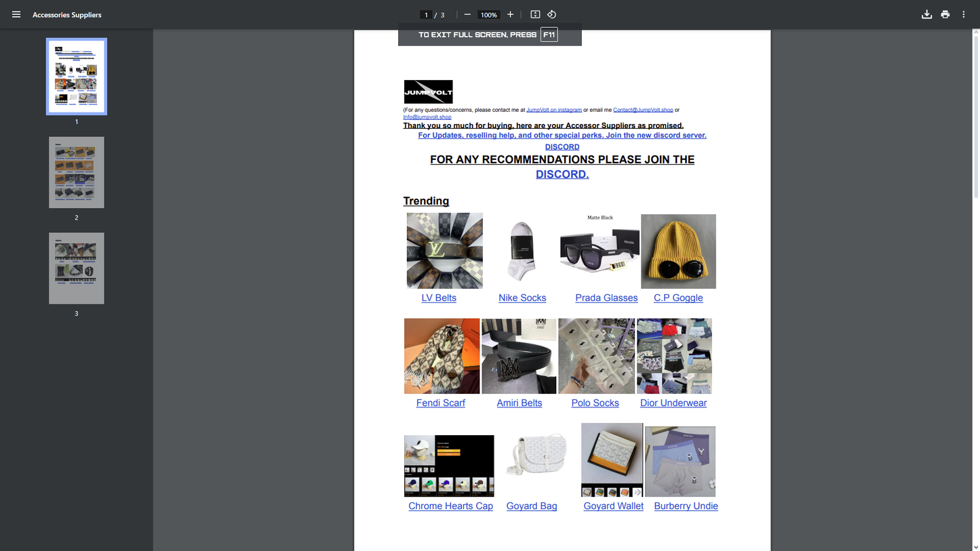Screen dimensions: 980x551
Task: Click the Contact@JumpVolt.shop email link
Action: pyautogui.click(x=643, y=110)
